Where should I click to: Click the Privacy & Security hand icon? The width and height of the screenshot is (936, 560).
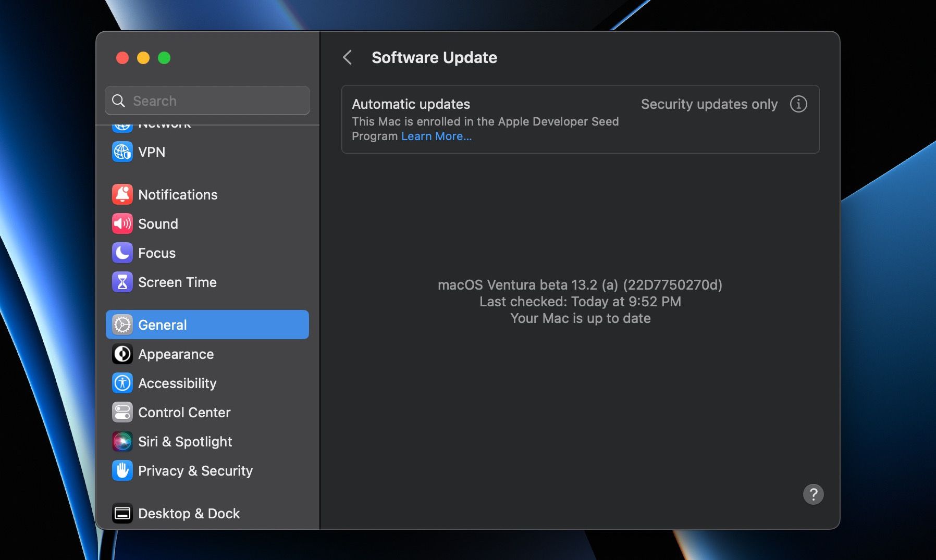point(122,471)
